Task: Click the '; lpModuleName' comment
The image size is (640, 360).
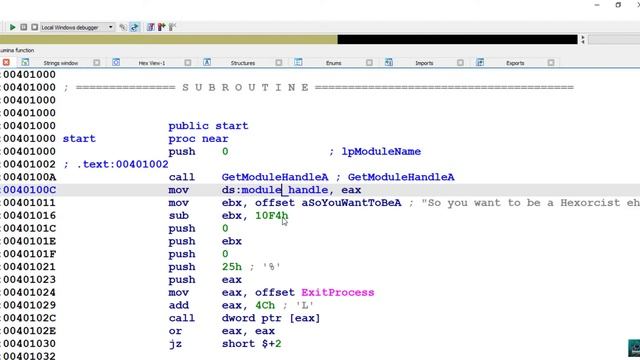Action: [x=375, y=151]
